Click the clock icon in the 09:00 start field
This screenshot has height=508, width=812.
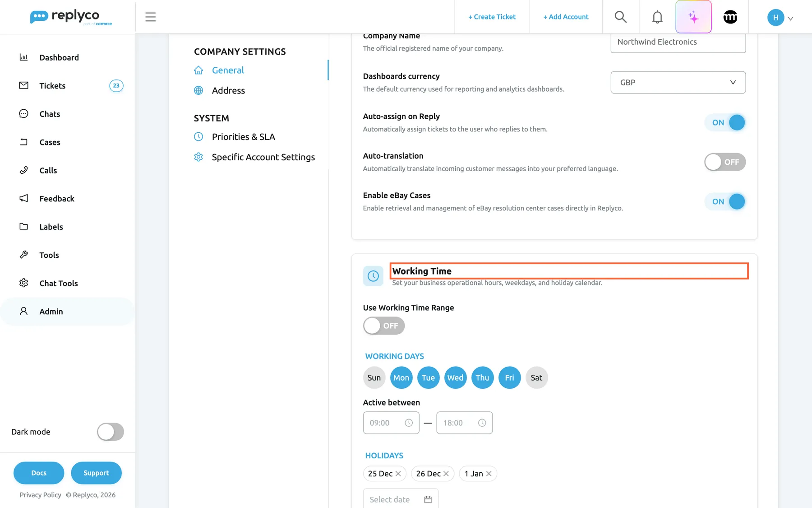[409, 423]
